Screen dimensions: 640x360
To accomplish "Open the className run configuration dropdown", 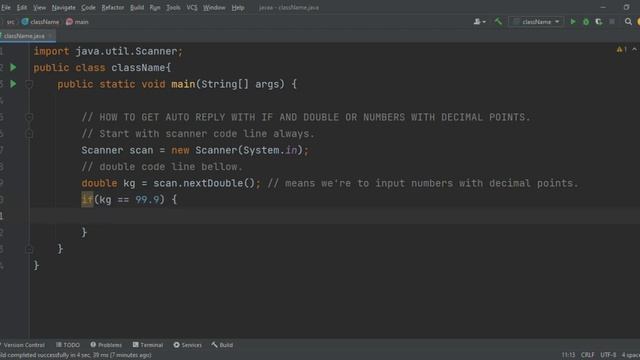I will click(536, 22).
